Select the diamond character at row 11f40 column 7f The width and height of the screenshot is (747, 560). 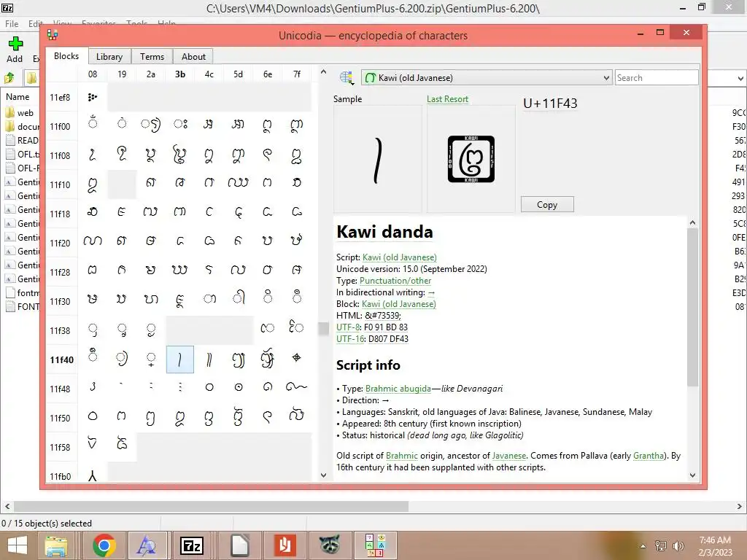coord(297,359)
